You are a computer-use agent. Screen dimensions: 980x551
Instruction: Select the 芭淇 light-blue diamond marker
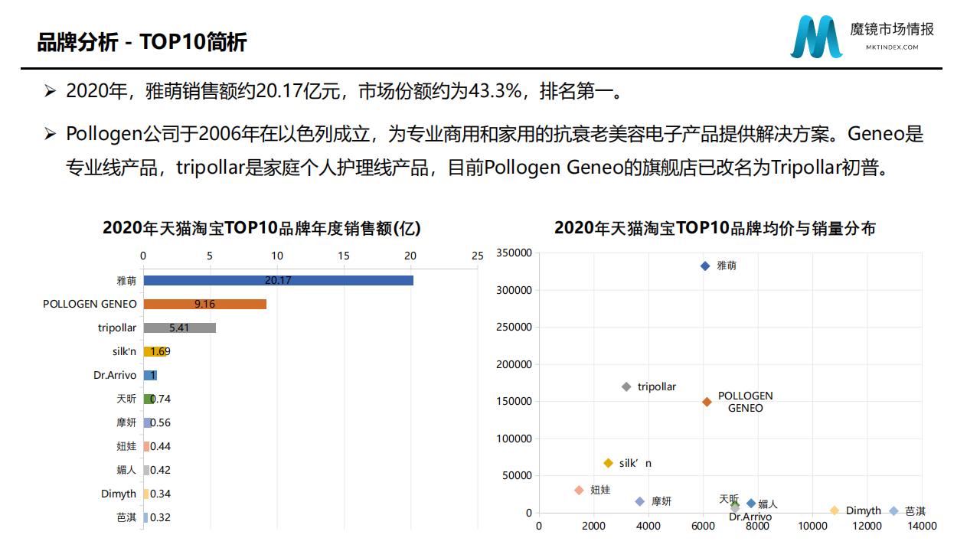(893, 510)
